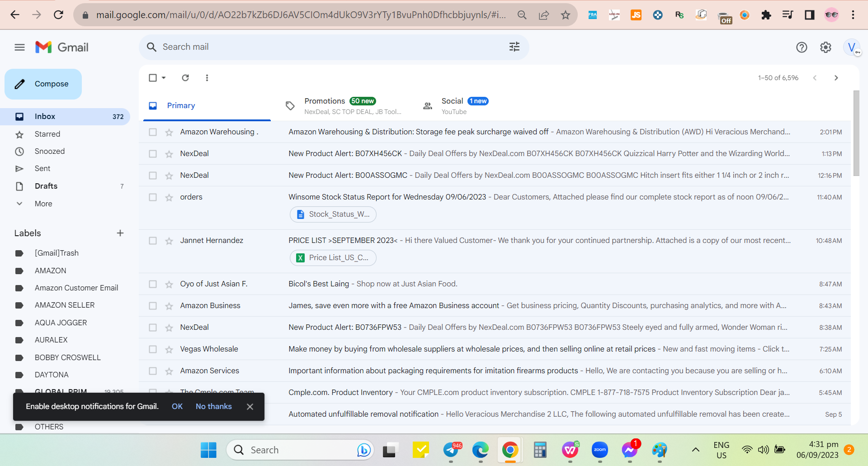Click the Compose button
This screenshot has width=868, height=466.
tap(43, 84)
